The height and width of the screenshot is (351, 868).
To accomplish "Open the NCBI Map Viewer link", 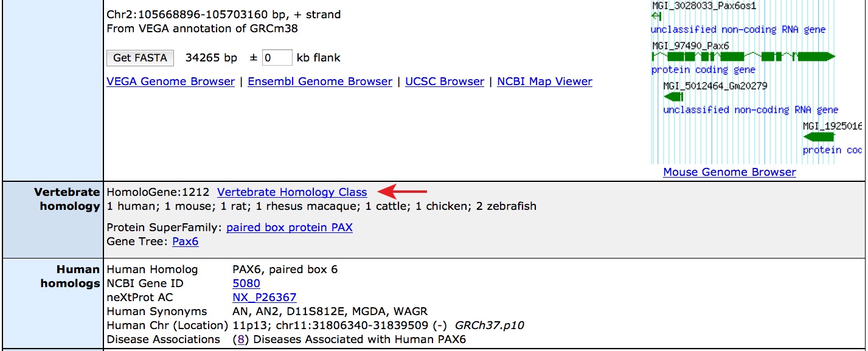I will tap(544, 82).
